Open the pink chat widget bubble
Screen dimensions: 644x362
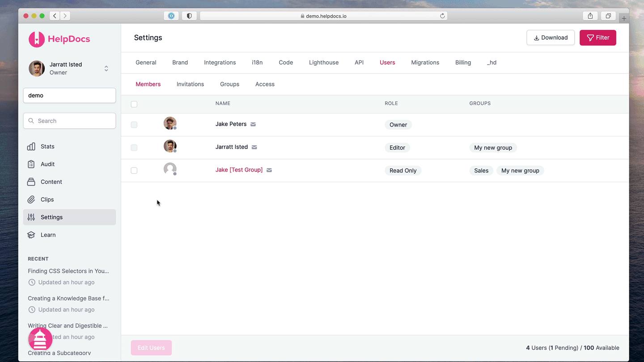[40, 339]
